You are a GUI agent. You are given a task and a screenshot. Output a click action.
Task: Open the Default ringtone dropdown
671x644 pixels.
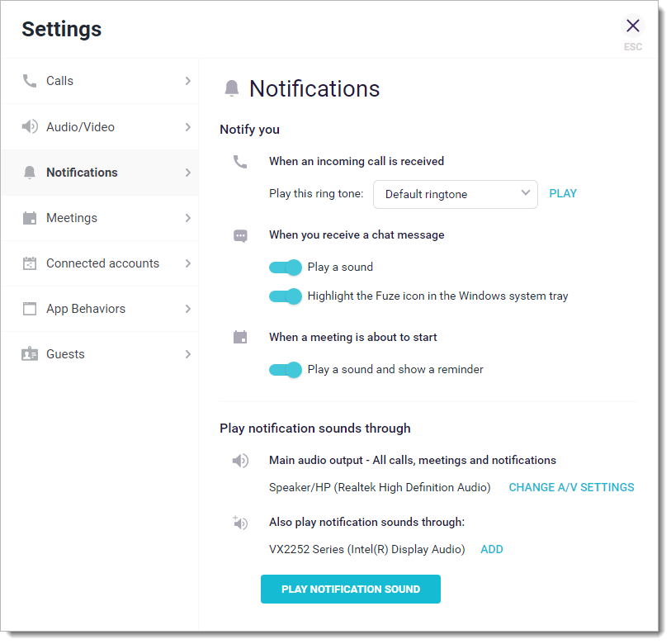point(456,194)
